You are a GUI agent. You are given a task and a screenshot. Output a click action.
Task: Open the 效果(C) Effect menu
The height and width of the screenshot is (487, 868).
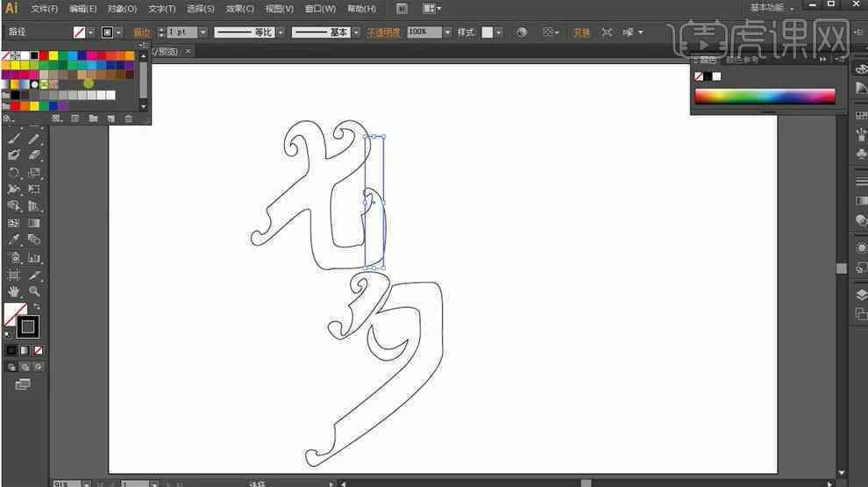[239, 9]
